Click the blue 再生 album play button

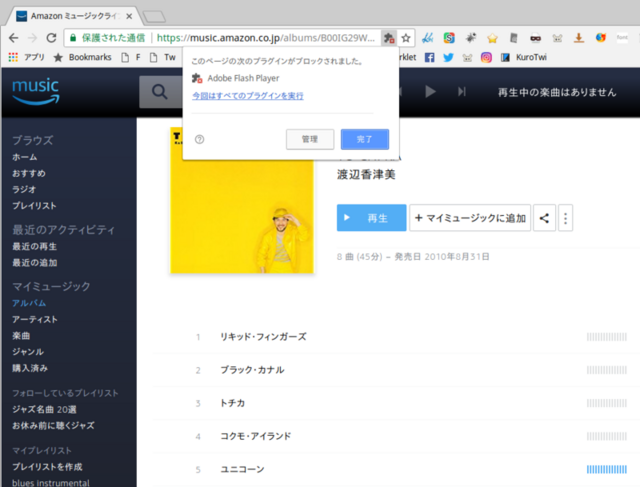click(x=371, y=218)
